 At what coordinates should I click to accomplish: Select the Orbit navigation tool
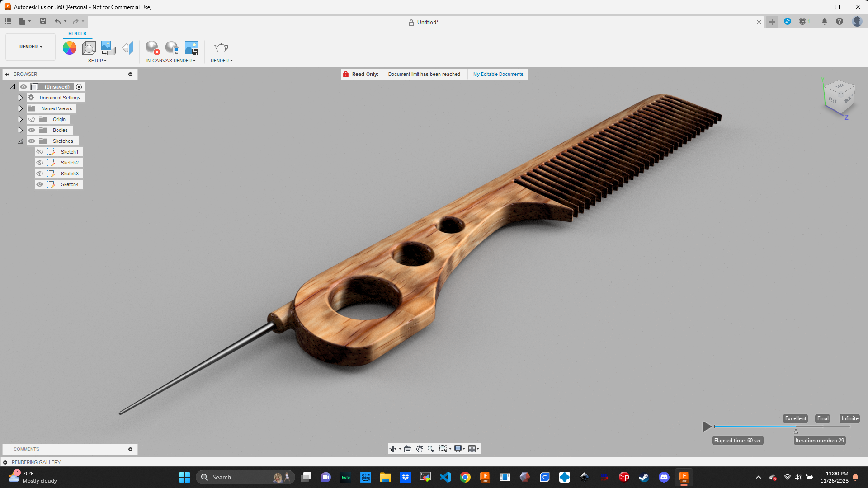[393, 449]
